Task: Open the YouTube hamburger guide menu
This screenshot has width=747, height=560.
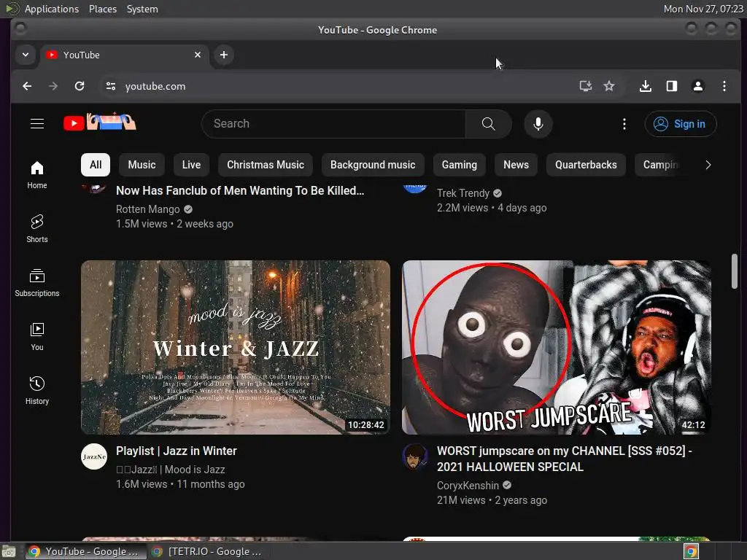Action: (37, 124)
